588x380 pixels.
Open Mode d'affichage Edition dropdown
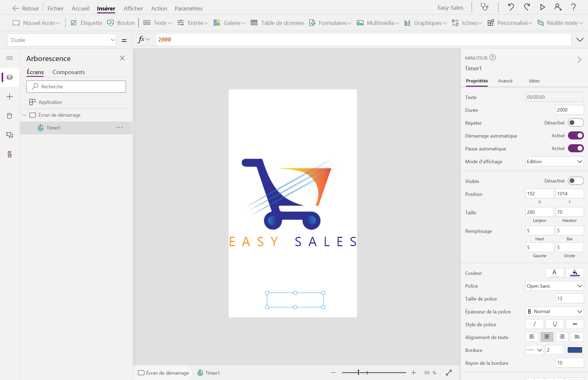[555, 161]
